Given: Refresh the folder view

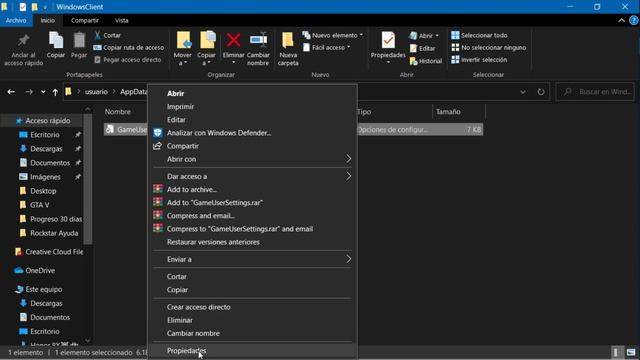Looking at the screenshot, I should (541, 92).
